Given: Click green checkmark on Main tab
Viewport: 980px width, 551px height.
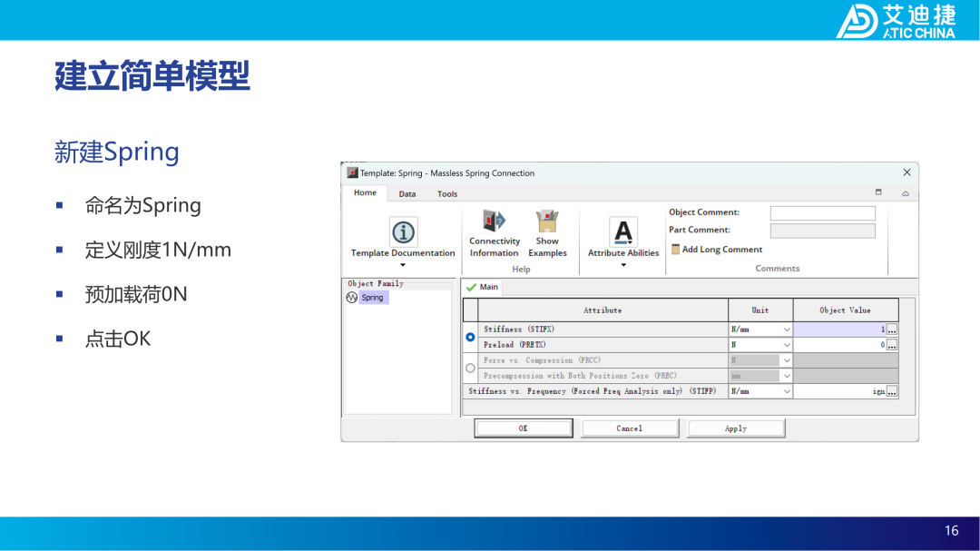Looking at the screenshot, I should point(471,287).
